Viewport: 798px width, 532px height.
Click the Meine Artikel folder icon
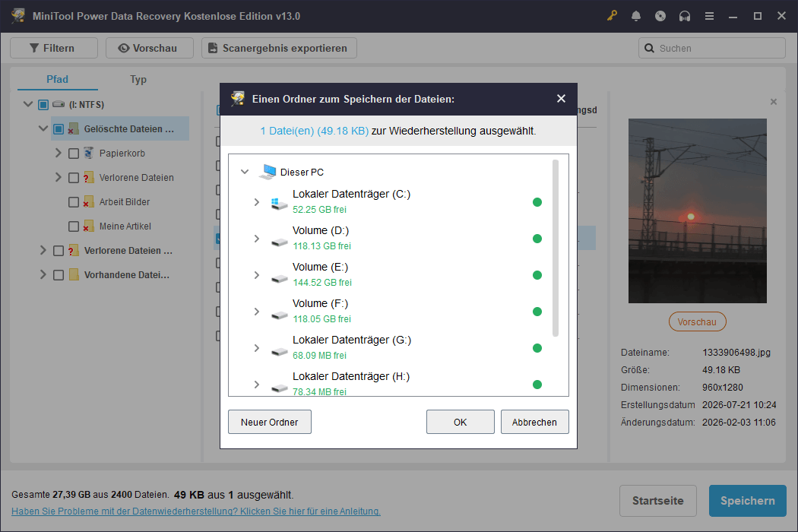(x=89, y=226)
